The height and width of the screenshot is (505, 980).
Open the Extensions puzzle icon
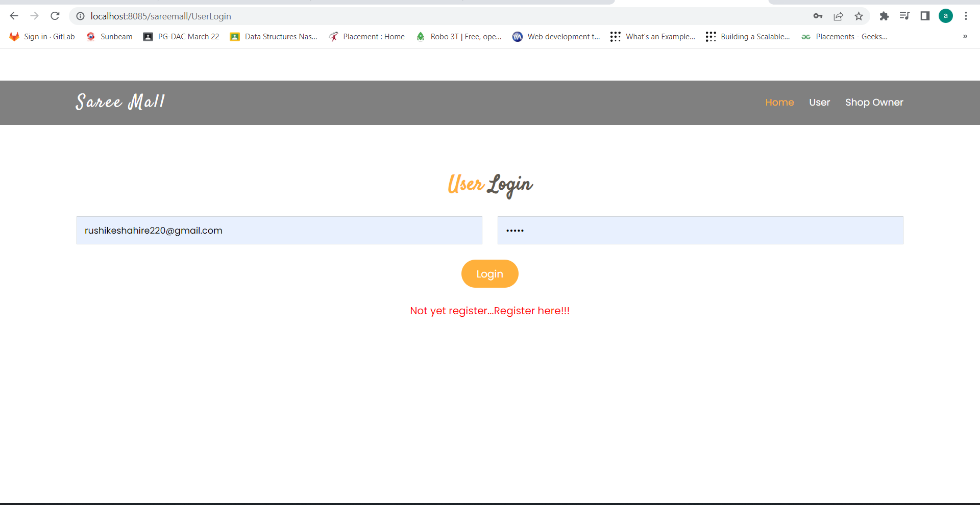coord(885,16)
